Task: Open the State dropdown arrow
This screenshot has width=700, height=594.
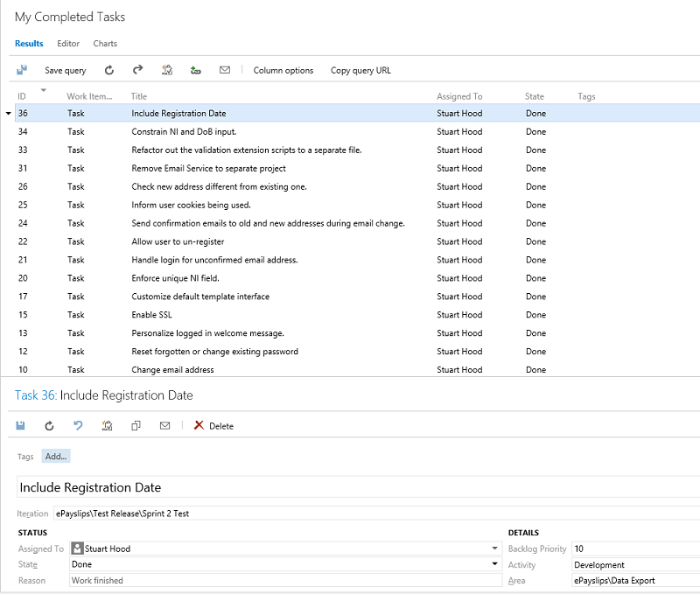Action: pos(494,564)
